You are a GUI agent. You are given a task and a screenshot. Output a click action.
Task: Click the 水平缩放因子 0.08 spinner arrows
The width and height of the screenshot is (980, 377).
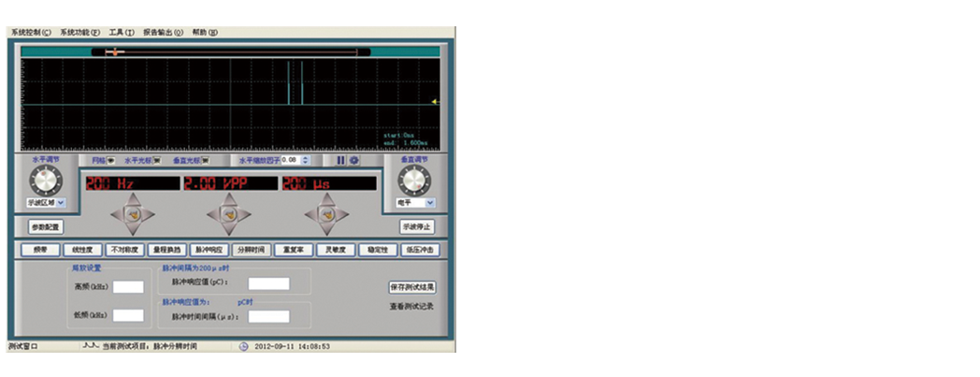tap(306, 160)
